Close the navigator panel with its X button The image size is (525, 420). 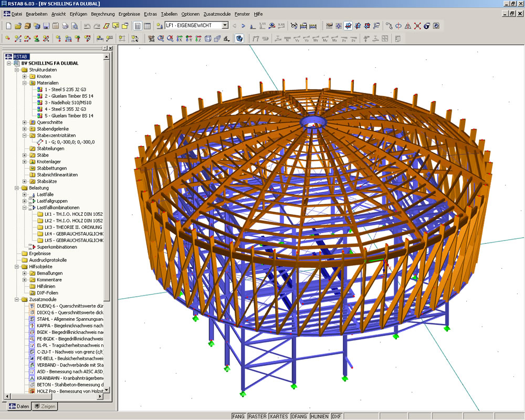tap(110, 48)
